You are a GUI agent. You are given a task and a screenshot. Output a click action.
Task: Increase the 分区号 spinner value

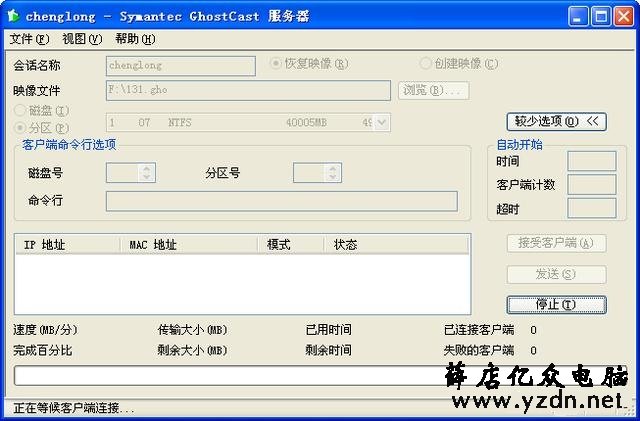[x=333, y=168]
